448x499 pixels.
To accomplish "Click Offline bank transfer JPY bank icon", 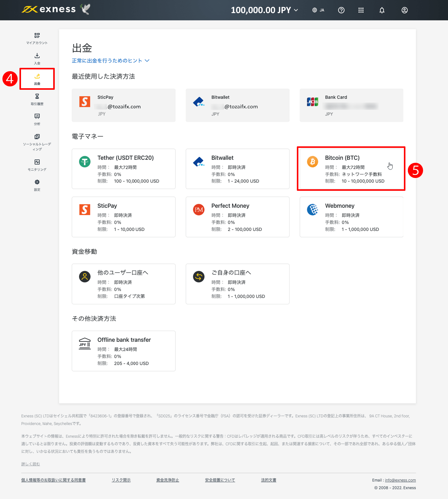I will pyautogui.click(x=85, y=344).
